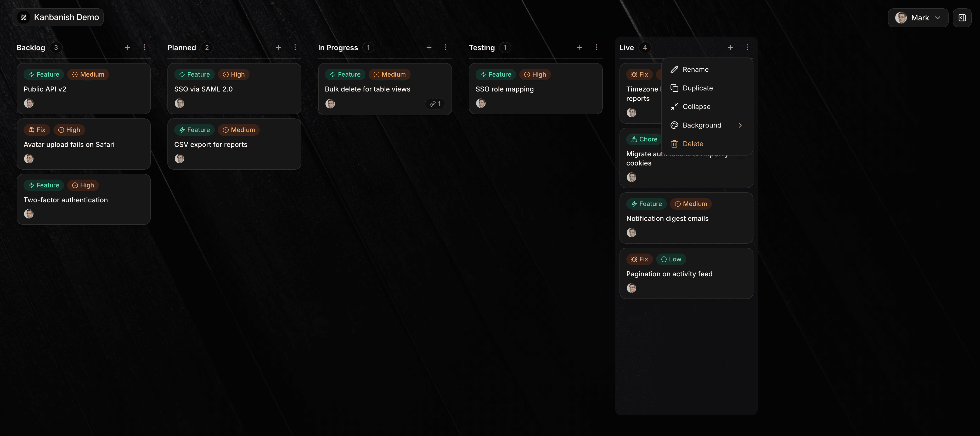Add a card to the Live column
The image size is (980, 436).
point(730,48)
